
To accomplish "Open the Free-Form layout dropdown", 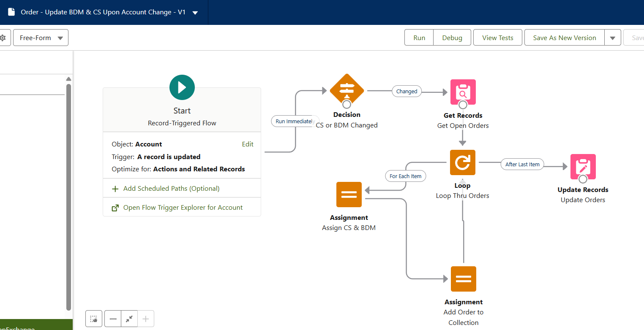I will coord(41,38).
